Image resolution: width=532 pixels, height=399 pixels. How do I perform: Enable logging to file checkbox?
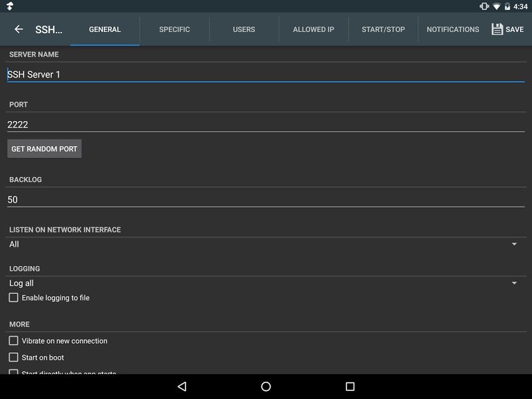coord(13,297)
